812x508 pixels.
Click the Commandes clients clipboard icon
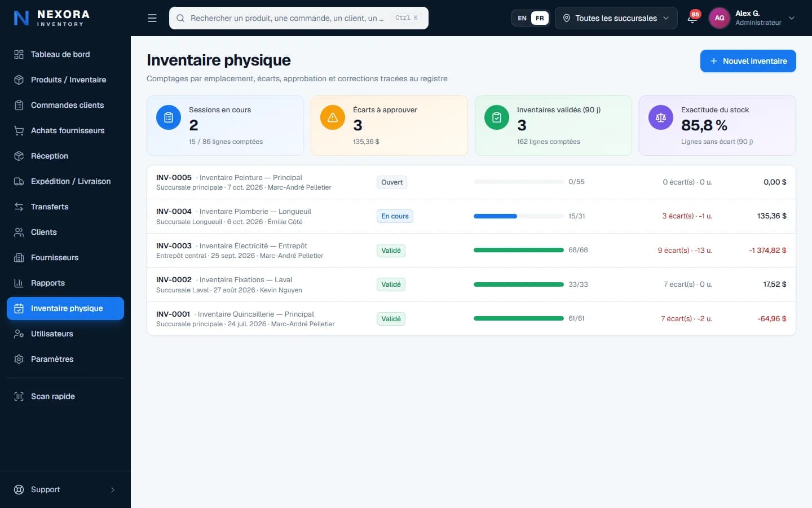(x=19, y=105)
